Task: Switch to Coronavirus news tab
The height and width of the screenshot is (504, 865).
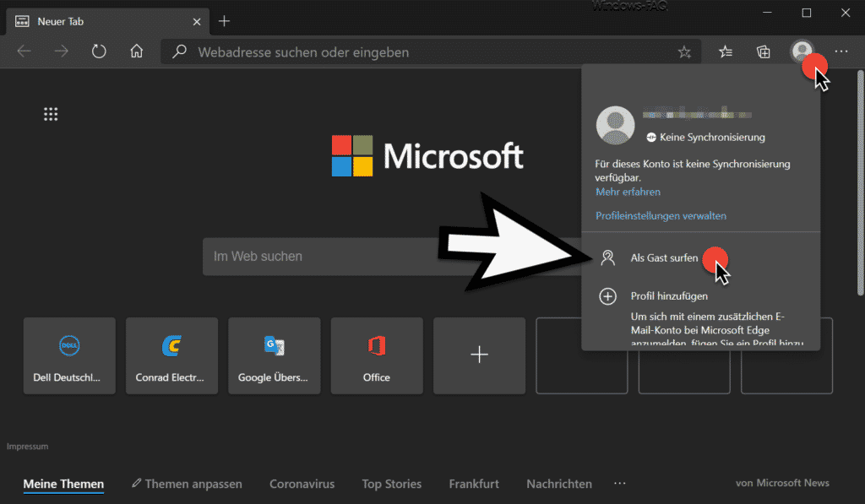Action: click(302, 484)
